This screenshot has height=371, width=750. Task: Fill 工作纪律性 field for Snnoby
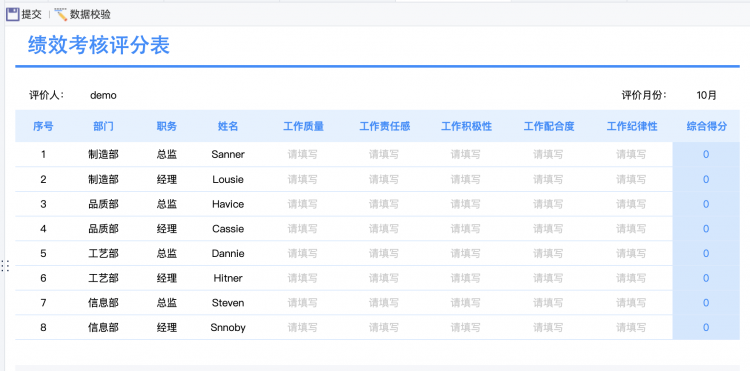tap(631, 328)
